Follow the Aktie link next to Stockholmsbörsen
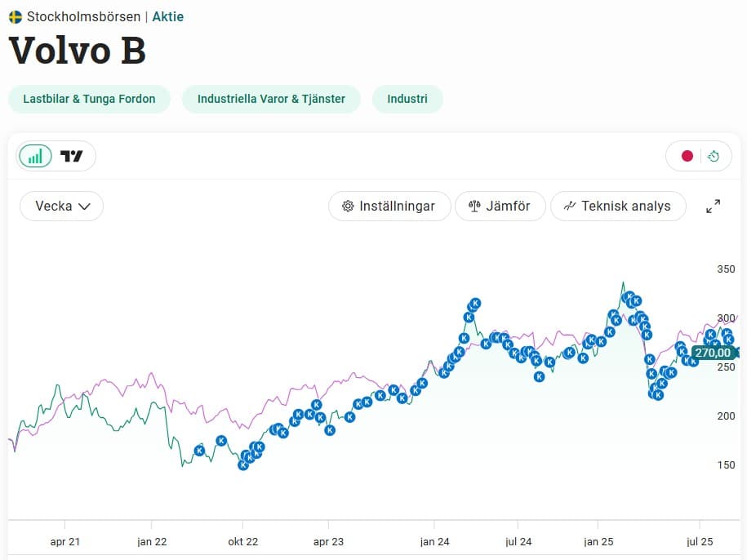The height and width of the screenshot is (560, 747). pyautogui.click(x=168, y=16)
